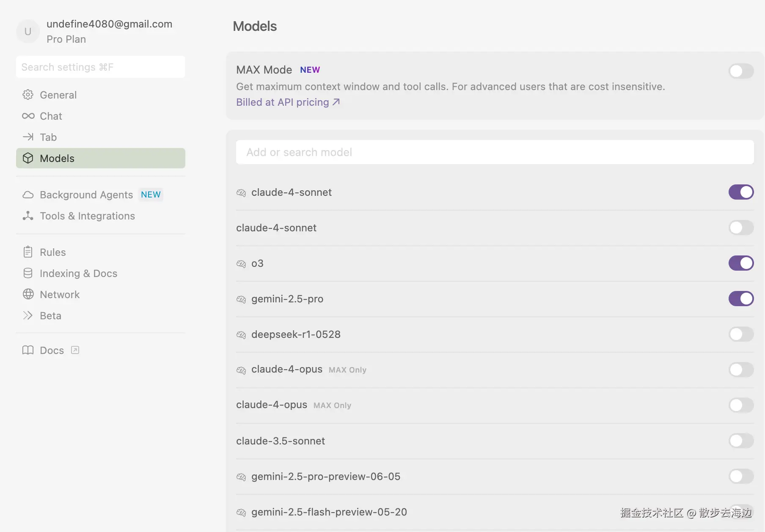Click the brain icon beside o3
The image size is (765, 532).
(241, 263)
